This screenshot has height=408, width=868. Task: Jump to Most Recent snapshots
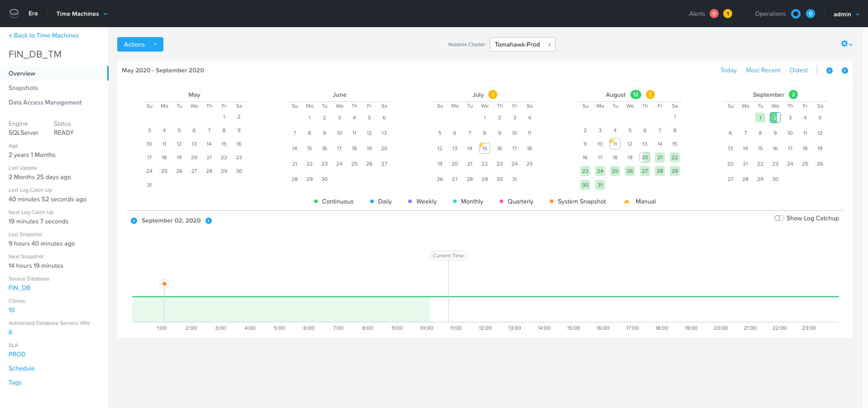pyautogui.click(x=763, y=70)
